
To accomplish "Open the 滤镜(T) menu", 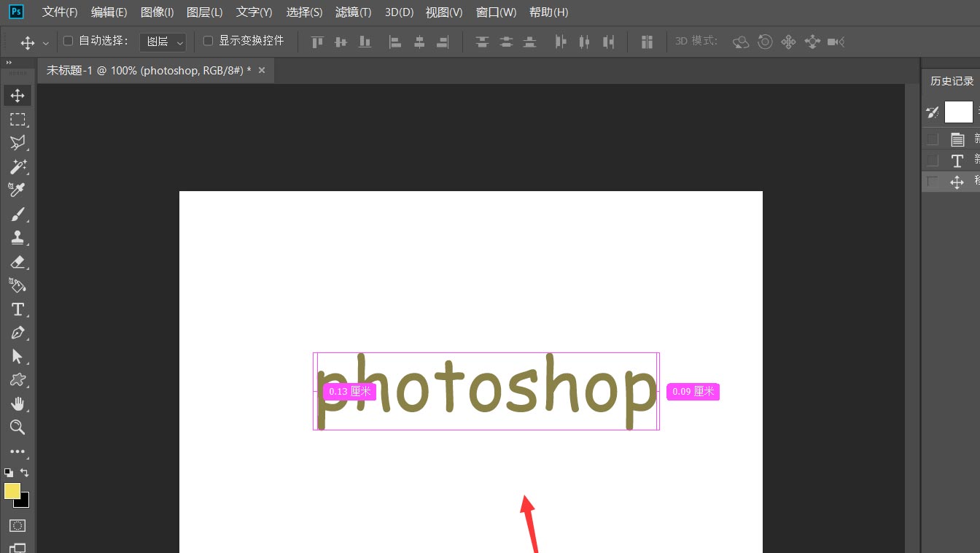I will click(354, 12).
